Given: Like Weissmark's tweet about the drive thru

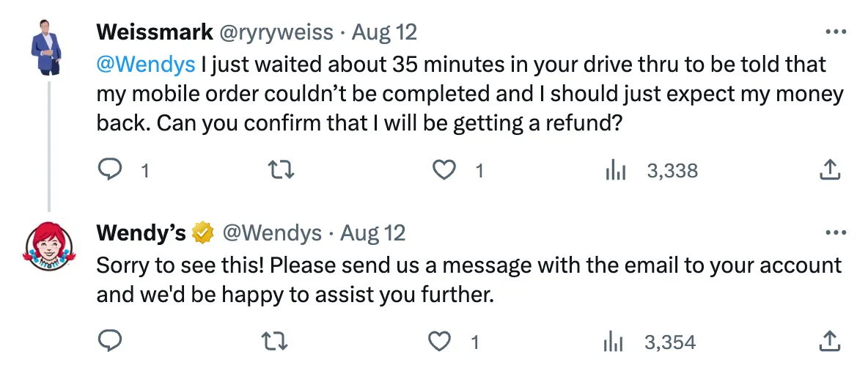Looking at the screenshot, I should pyautogui.click(x=443, y=171).
